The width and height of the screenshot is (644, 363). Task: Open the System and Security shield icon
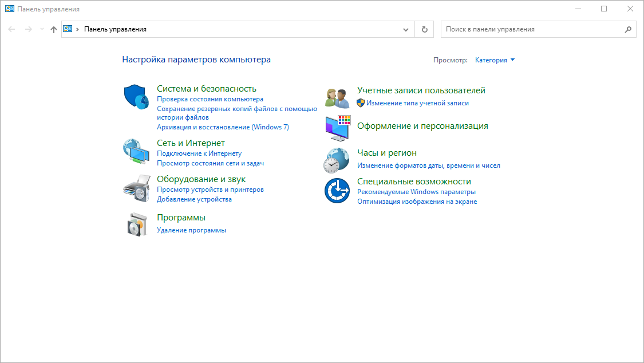[136, 97]
